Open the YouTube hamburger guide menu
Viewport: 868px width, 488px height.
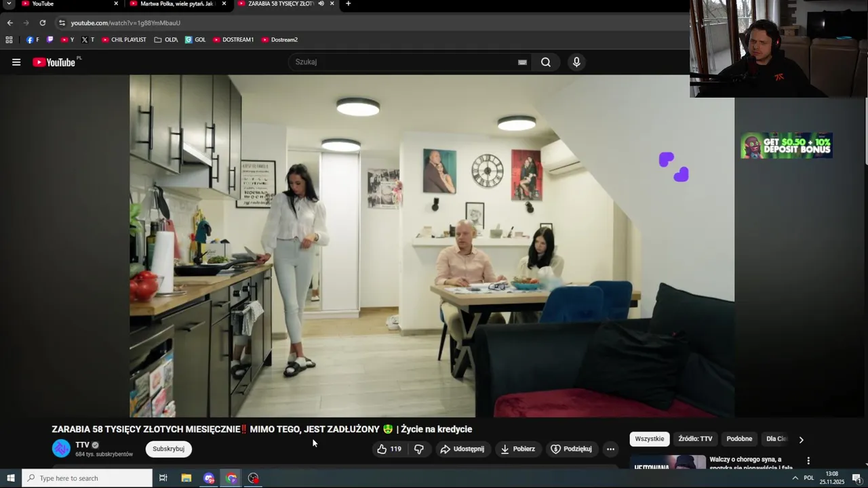16,62
